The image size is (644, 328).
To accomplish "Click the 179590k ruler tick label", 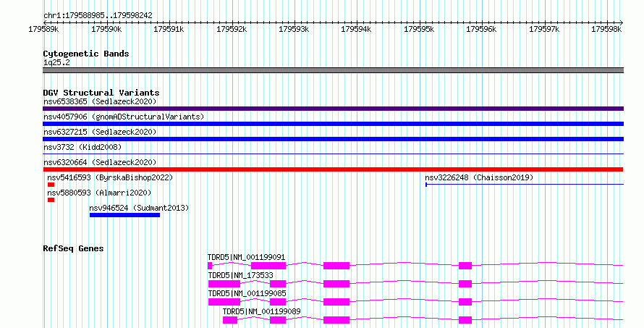I will coord(106,29).
